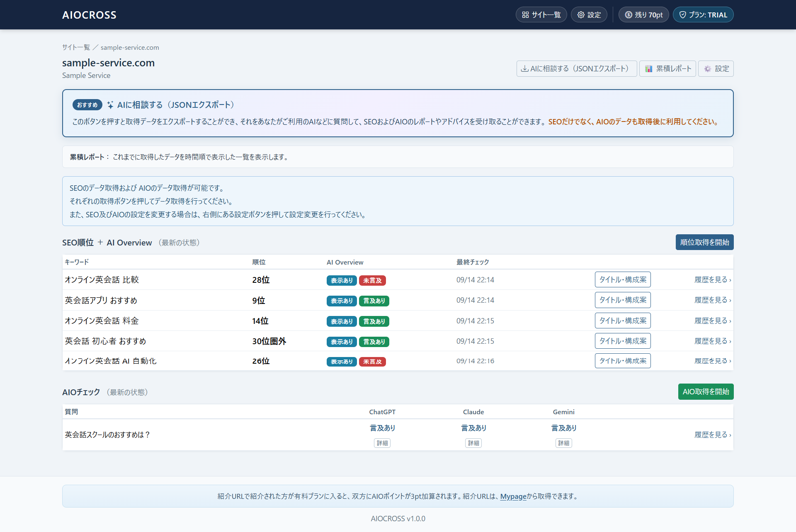
Task: Click the 最終チェック column header
Action: pos(473,262)
